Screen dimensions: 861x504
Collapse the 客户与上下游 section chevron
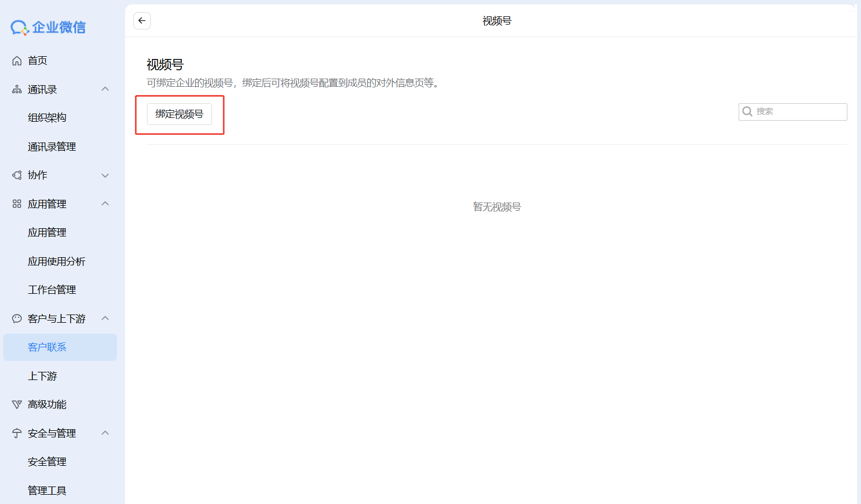tap(105, 318)
